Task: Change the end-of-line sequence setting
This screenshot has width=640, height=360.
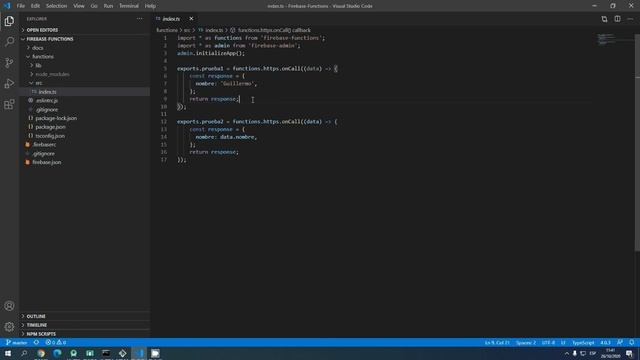Action: (x=563, y=342)
